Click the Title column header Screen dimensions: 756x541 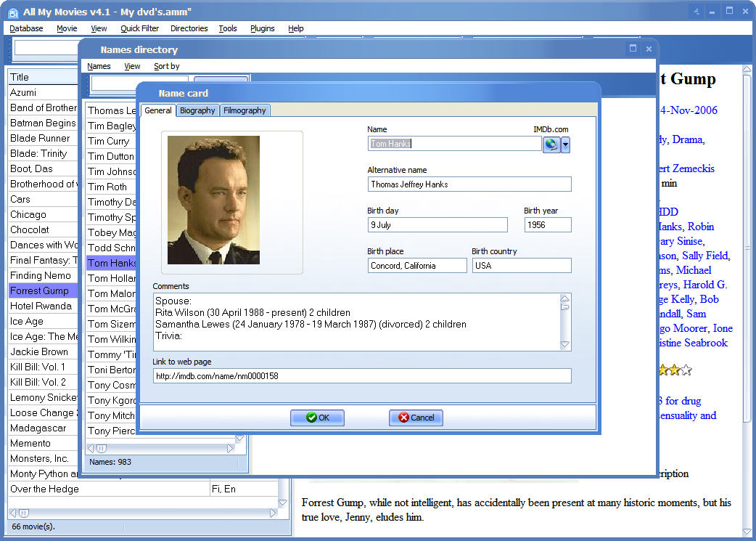tap(43, 77)
